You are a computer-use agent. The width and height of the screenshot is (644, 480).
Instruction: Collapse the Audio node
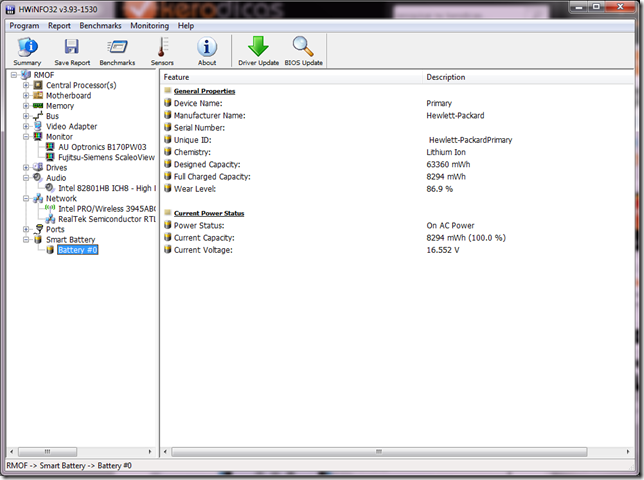pos(26,178)
